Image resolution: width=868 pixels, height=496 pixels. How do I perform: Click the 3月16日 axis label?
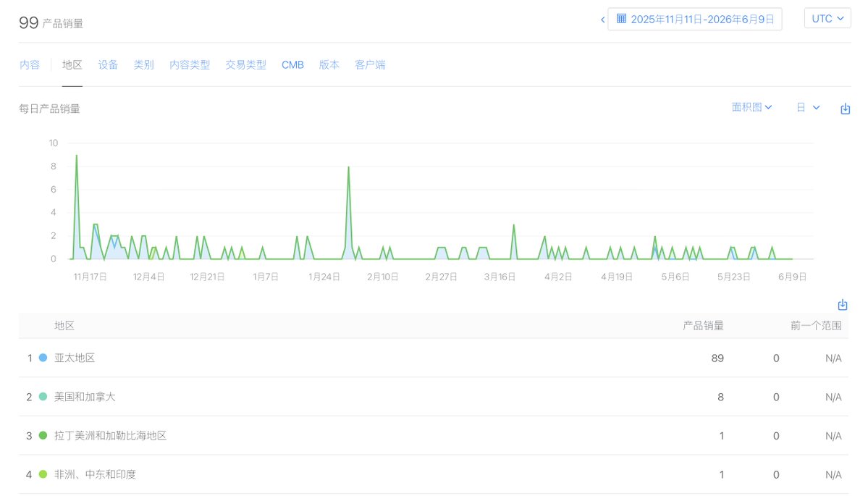500,277
